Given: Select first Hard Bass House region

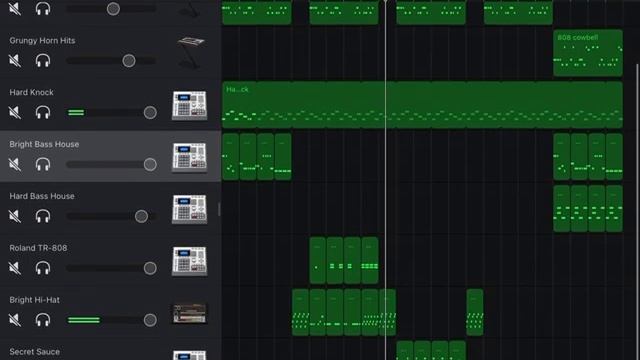Looking at the screenshot, I should (x=561, y=209).
